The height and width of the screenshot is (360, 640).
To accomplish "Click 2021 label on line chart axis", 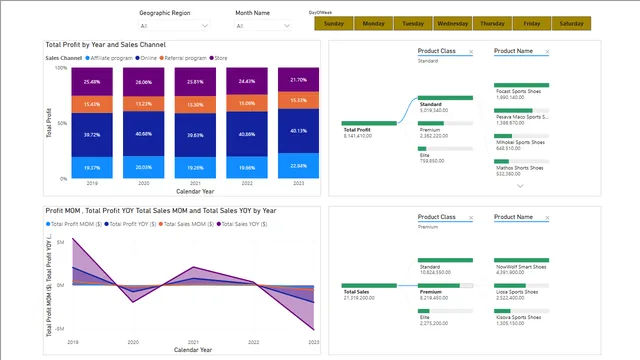I will click(x=193, y=342).
